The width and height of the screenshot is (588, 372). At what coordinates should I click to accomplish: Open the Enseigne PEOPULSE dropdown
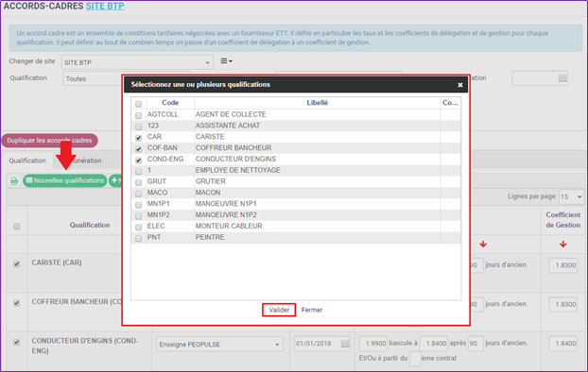(x=219, y=344)
